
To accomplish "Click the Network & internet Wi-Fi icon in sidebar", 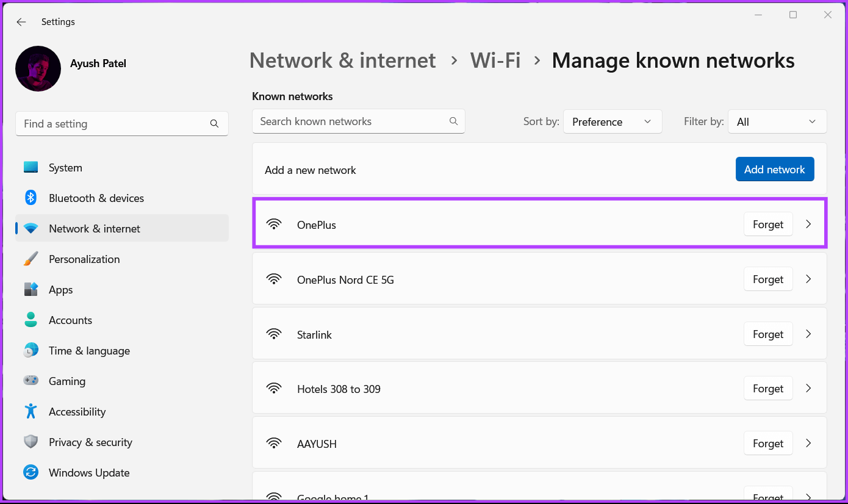I will coord(31,228).
